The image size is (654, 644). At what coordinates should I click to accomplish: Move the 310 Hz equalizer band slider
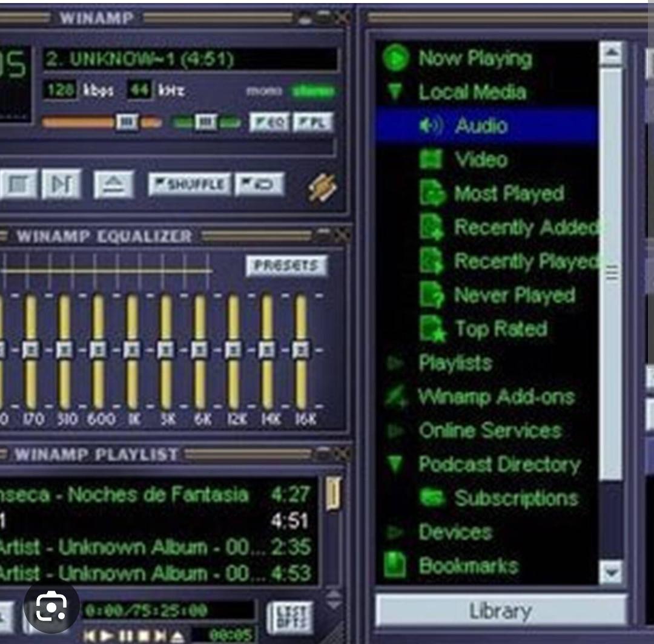tap(64, 350)
